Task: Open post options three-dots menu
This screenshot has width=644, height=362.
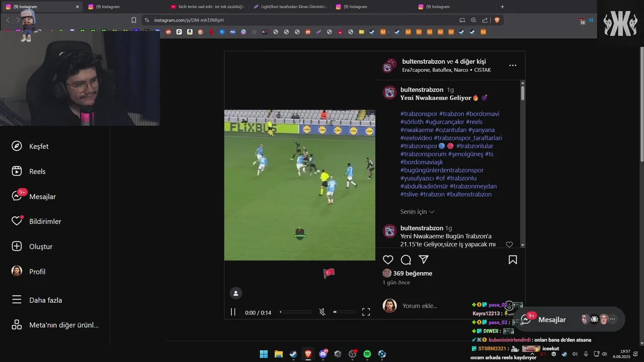Action: pyautogui.click(x=513, y=65)
